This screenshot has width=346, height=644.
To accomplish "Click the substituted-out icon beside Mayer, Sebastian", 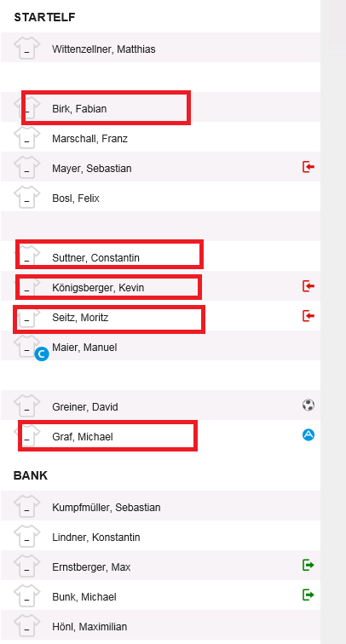I will pos(309,167).
